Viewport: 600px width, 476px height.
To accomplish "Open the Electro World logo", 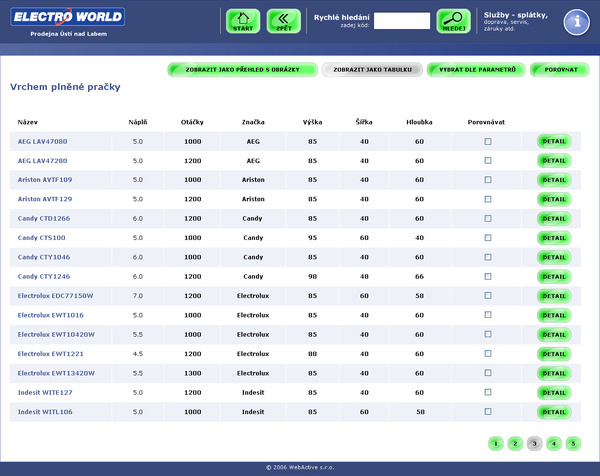I will point(68,17).
